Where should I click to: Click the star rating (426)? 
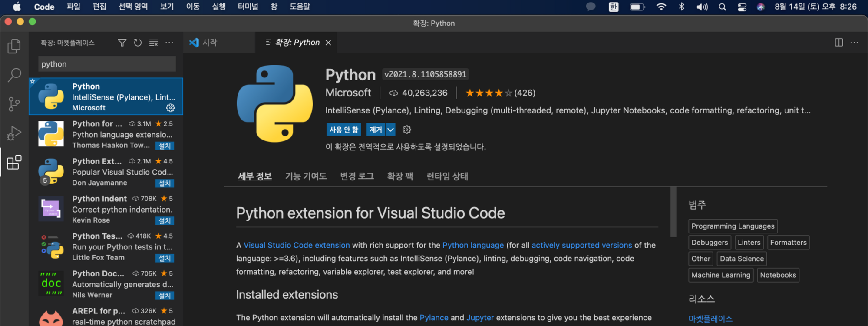(500, 93)
